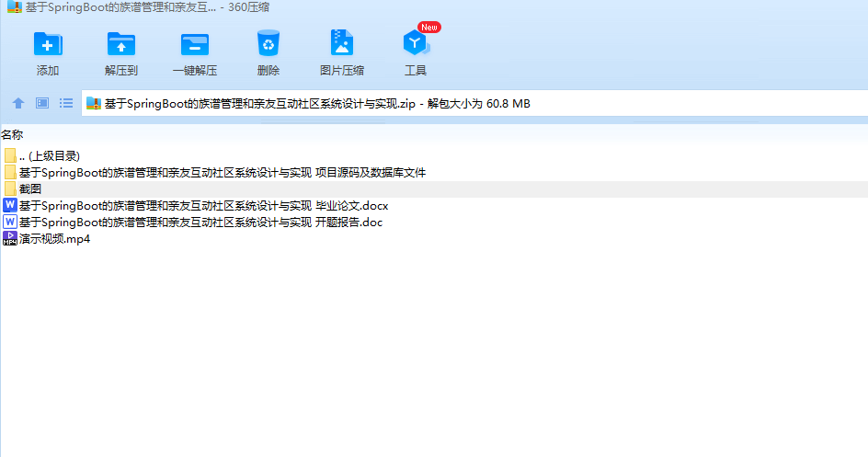Open the 解压到 (Extract to) tool
Screen dimensions: 868x457
pyautogui.click(x=121, y=44)
